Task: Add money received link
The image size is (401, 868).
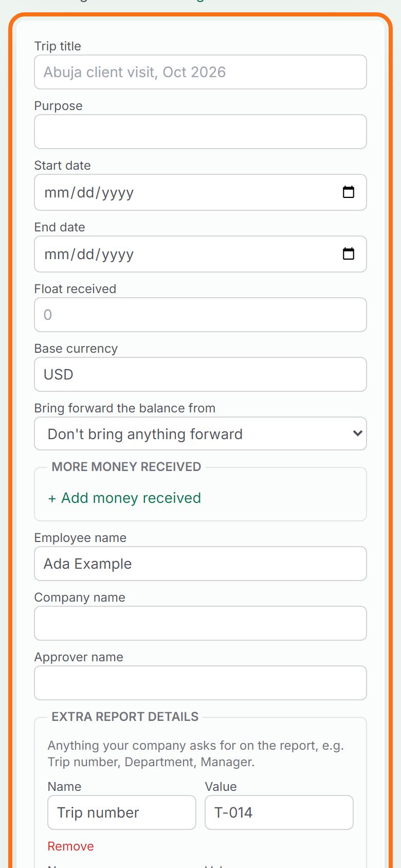Action: (x=124, y=498)
